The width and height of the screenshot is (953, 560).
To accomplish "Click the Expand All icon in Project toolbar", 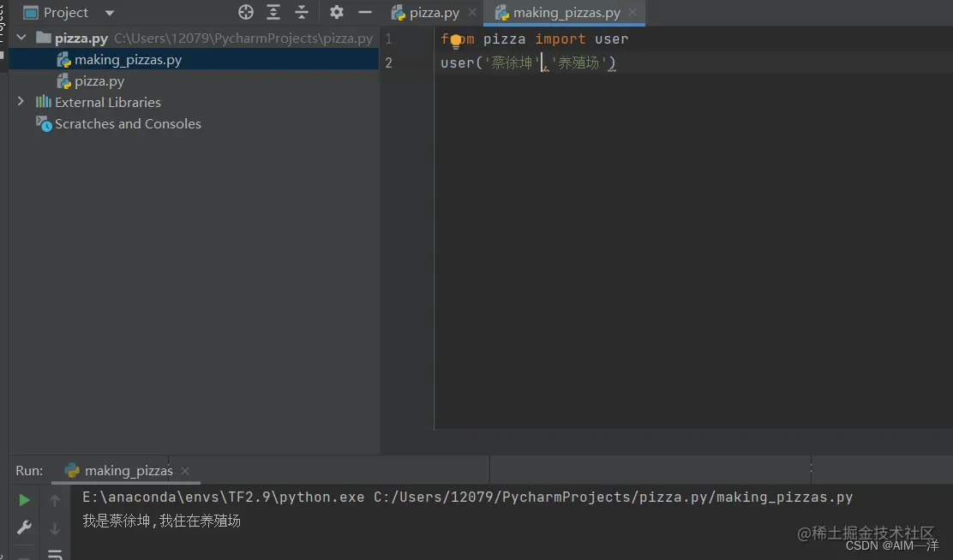I will click(x=273, y=12).
